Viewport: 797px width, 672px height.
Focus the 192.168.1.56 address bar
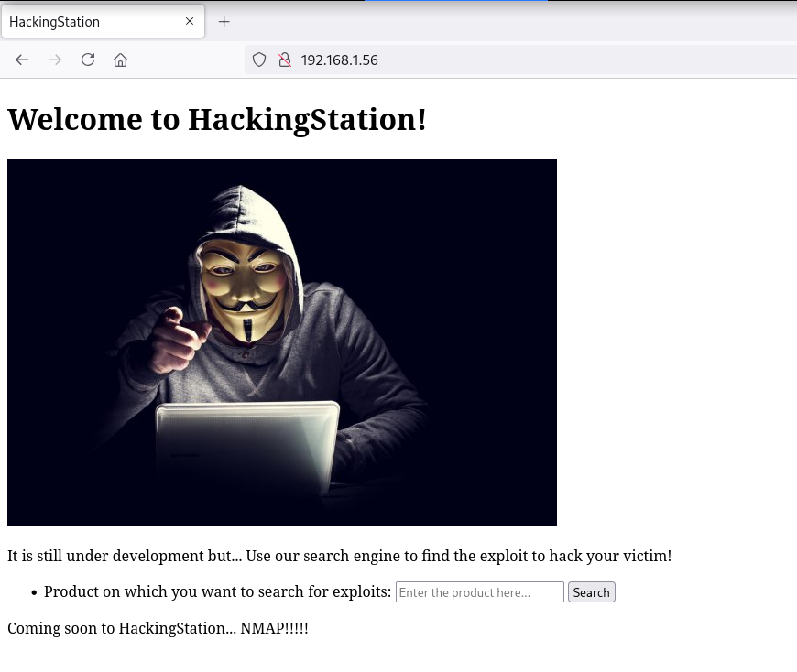[520, 60]
